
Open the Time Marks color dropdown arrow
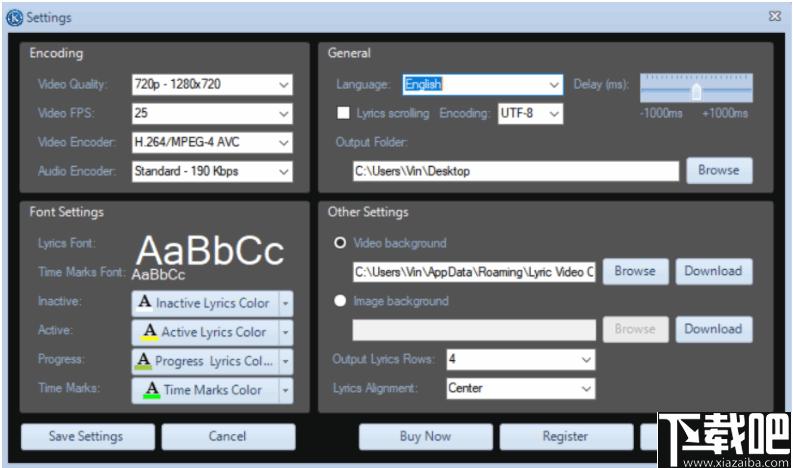coord(286,391)
